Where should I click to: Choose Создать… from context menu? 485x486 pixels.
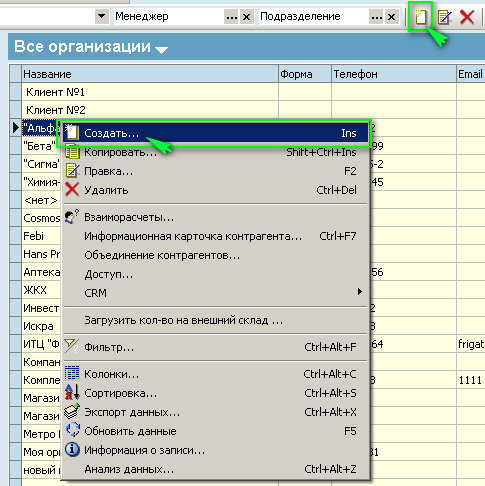pos(216,133)
